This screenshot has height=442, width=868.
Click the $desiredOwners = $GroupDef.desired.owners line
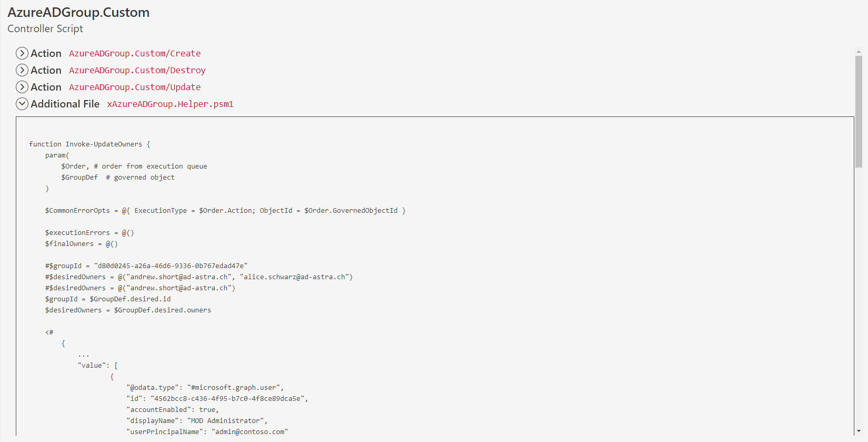click(x=128, y=310)
